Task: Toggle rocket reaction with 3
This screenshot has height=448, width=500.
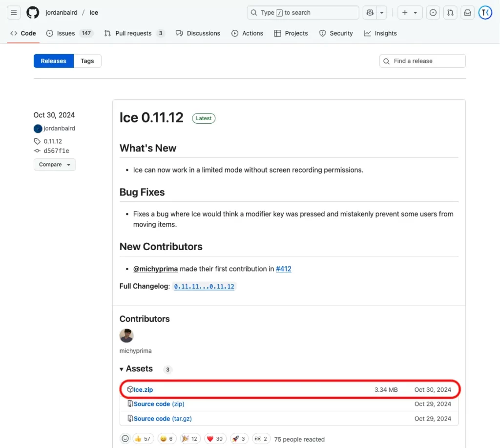Action: (x=239, y=439)
